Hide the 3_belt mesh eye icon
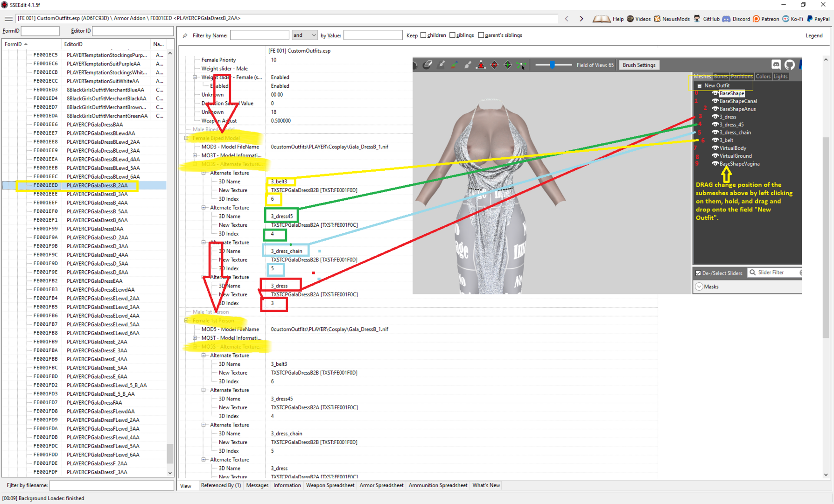Viewport: 834px width, 504px height. [715, 140]
